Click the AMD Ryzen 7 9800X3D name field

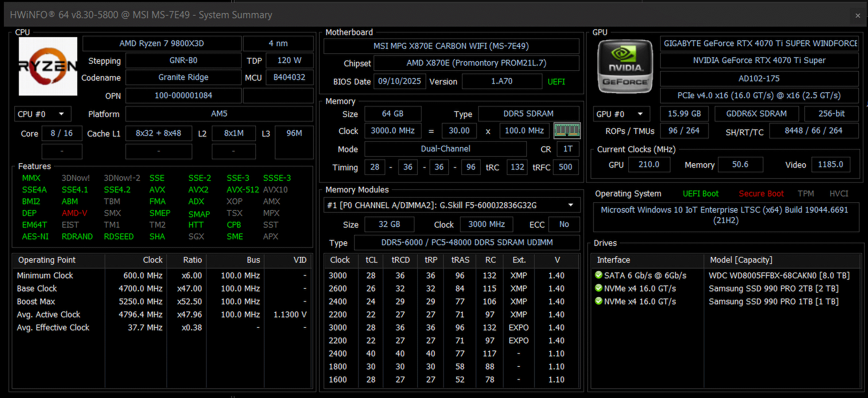coord(162,43)
